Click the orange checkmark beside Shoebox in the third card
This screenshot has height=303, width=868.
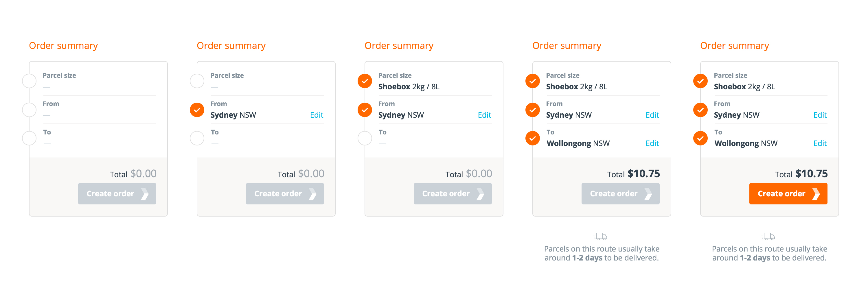click(365, 81)
